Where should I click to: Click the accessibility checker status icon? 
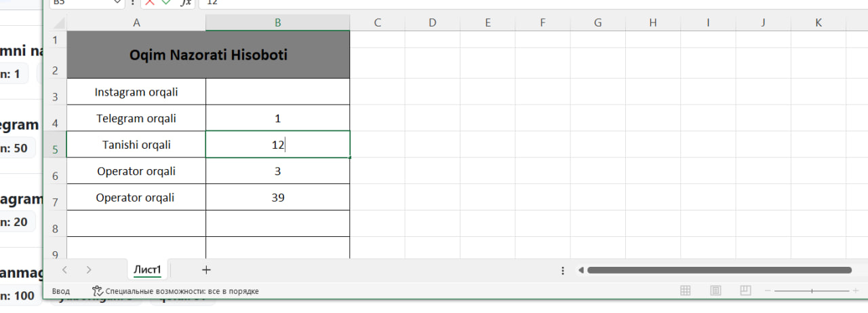tap(98, 291)
